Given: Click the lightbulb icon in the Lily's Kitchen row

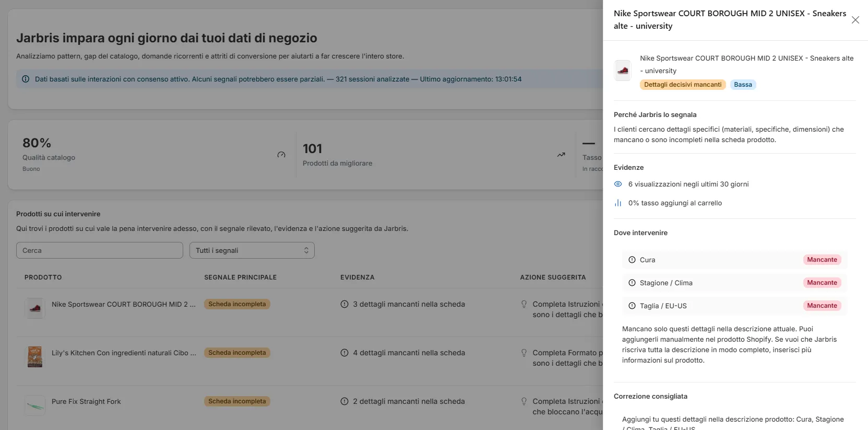Looking at the screenshot, I should tap(524, 353).
